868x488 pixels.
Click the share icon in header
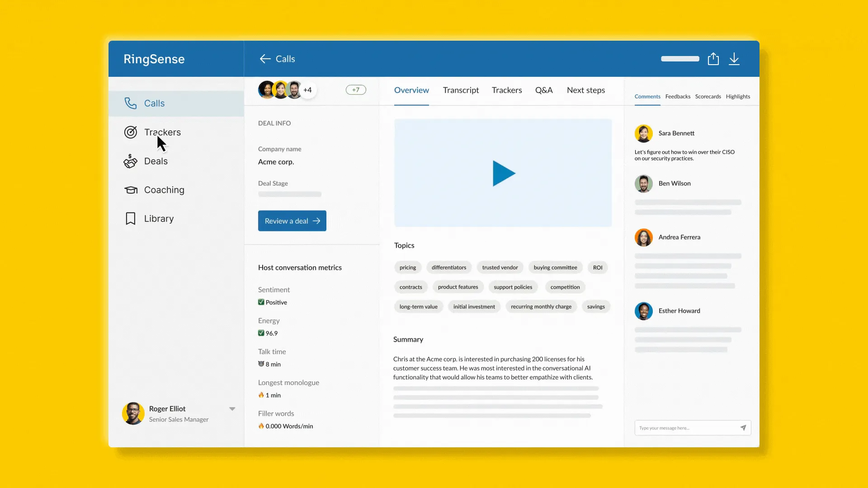(x=713, y=59)
